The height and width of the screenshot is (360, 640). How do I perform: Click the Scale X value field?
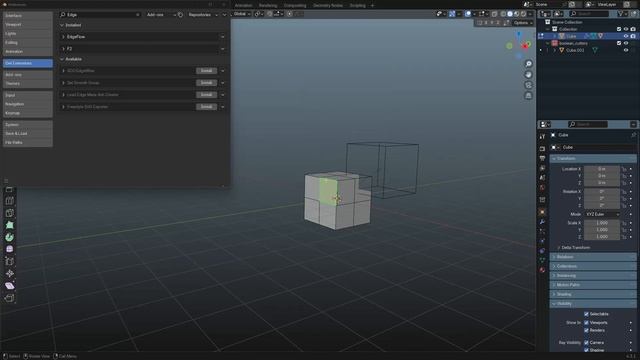602,223
